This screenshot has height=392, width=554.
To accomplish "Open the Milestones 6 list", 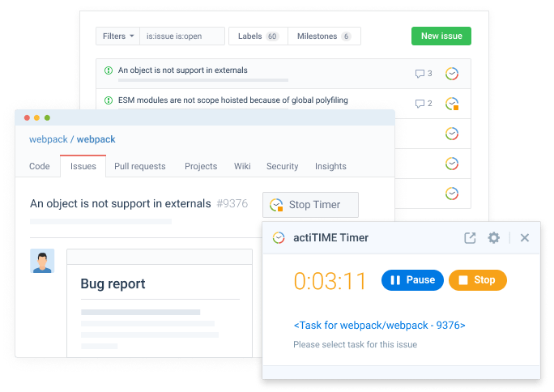I will (x=324, y=36).
